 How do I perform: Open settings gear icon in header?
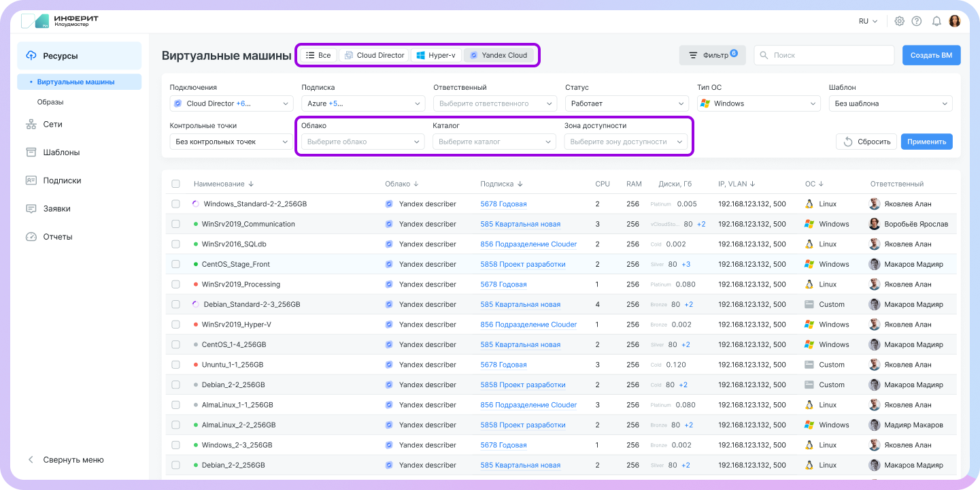(x=899, y=21)
